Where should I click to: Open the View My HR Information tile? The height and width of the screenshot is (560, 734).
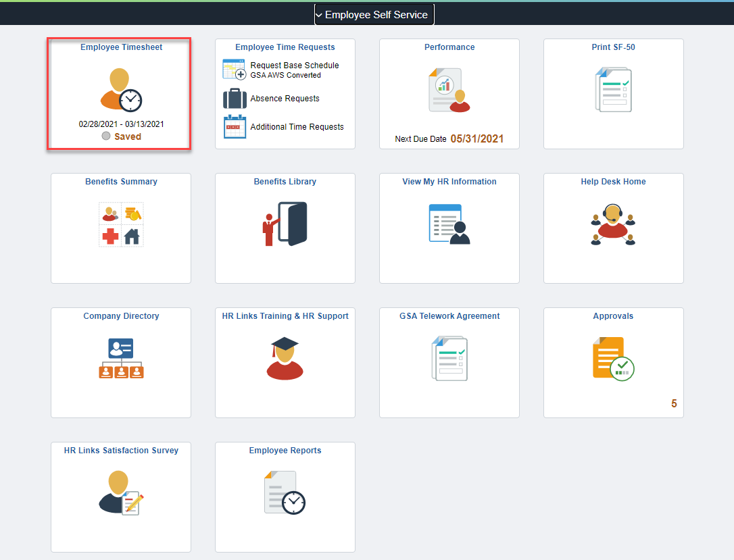[x=449, y=228]
